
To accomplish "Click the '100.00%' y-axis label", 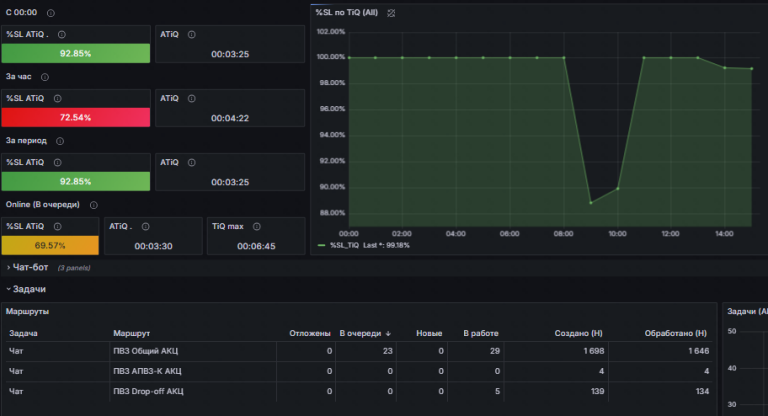I will pyautogui.click(x=331, y=57).
